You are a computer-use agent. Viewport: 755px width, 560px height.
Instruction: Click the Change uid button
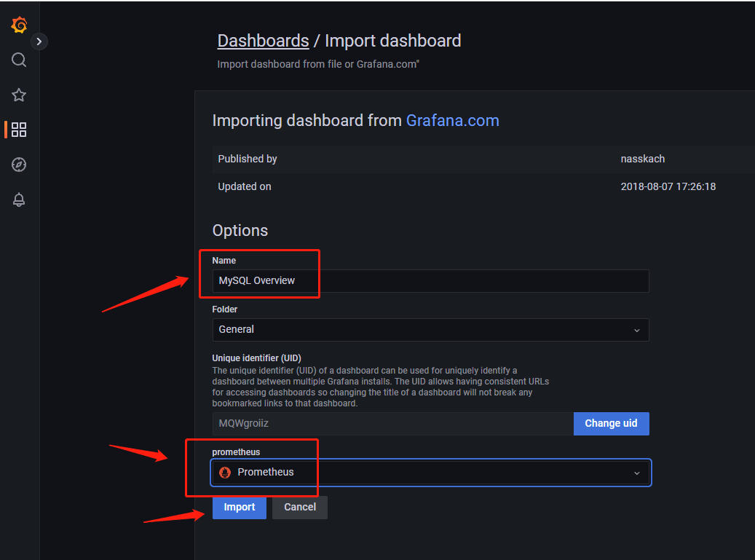point(611,424)
